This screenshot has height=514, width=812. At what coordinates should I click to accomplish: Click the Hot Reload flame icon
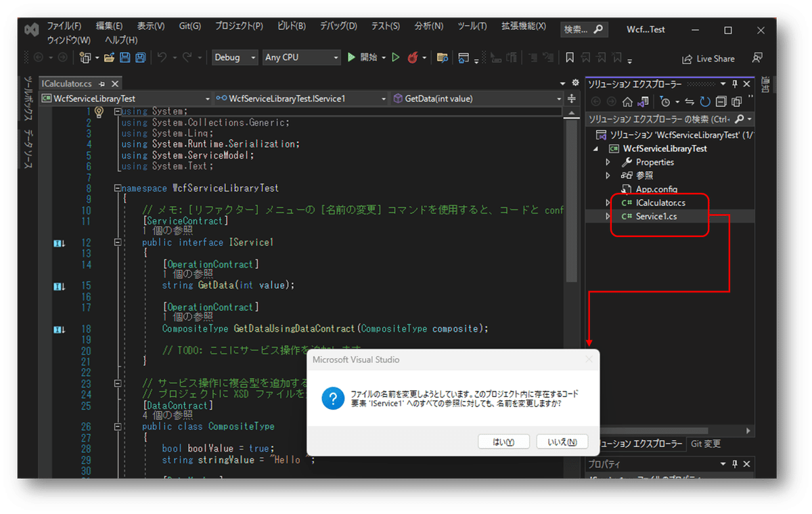413,58
